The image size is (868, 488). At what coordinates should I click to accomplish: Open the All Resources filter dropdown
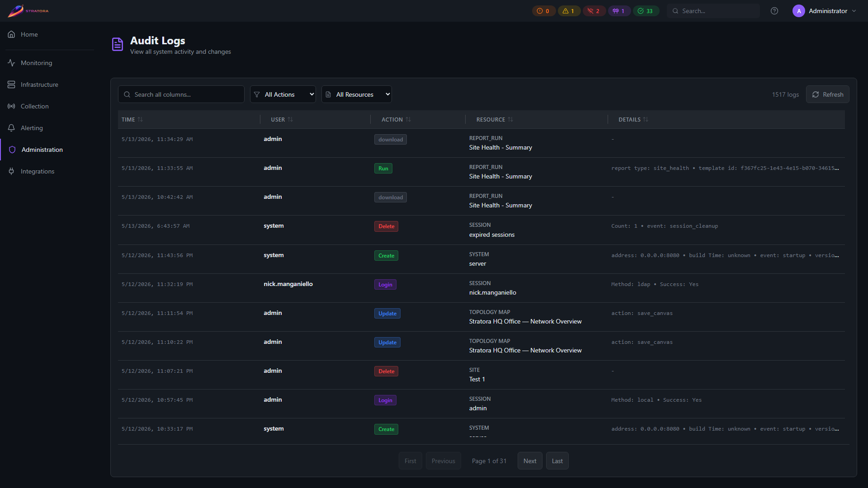[x=357, y=94]
